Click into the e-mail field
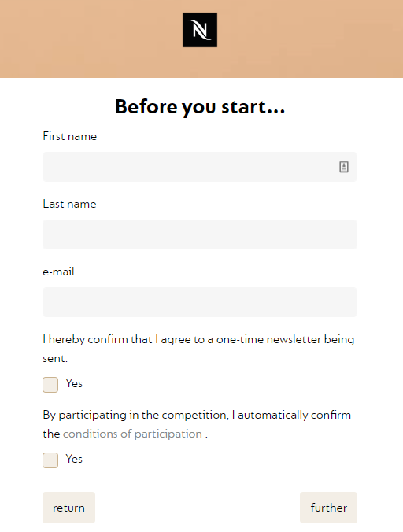The width and height of the screenshot is (403, 532). [200, 302]
